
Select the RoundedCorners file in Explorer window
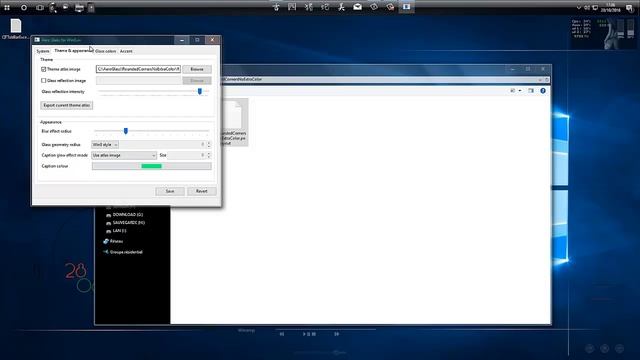pyautogui.click(x=234, y=122)
